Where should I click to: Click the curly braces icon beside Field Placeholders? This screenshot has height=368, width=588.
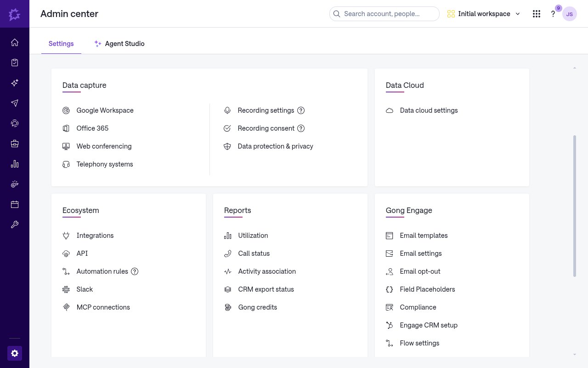(x=390, y=289)
